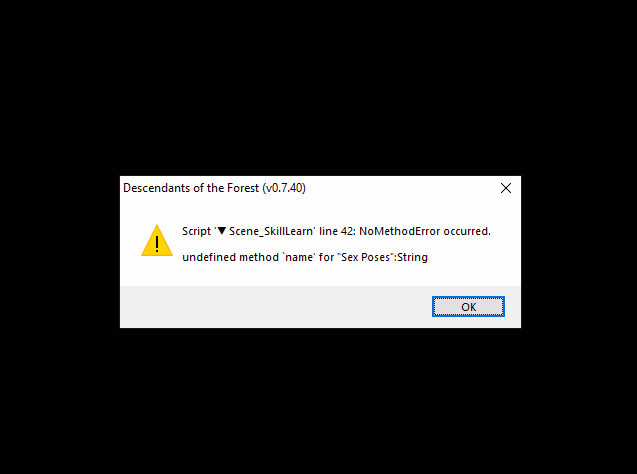Image resolution: width=637 pixels, height=474 pixels.
Task: Click the OK button to dismiss the error
Action: tap(468, 307)
